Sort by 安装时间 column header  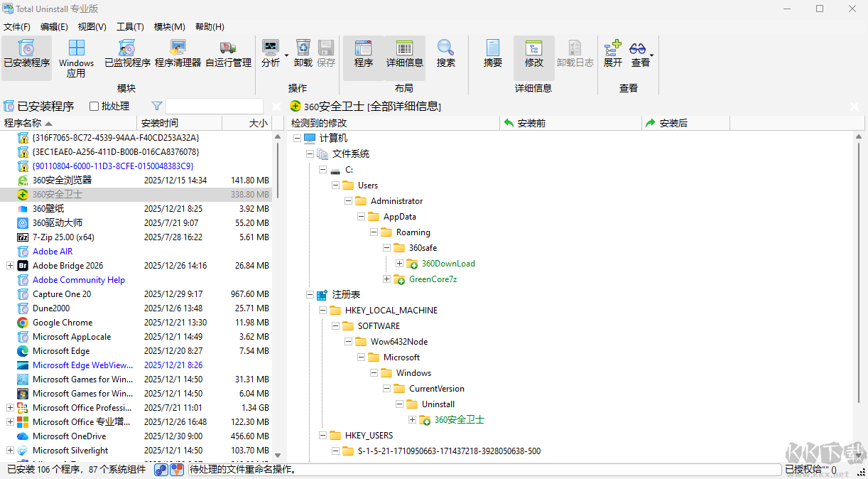(180, 123)
